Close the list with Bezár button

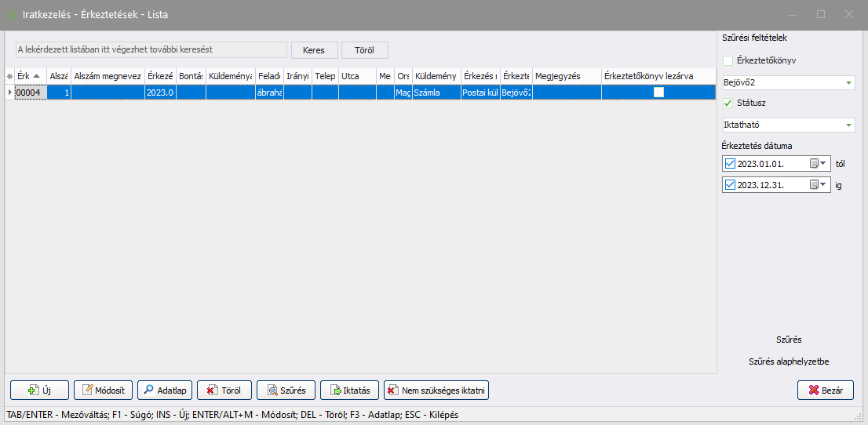point(825,390)
